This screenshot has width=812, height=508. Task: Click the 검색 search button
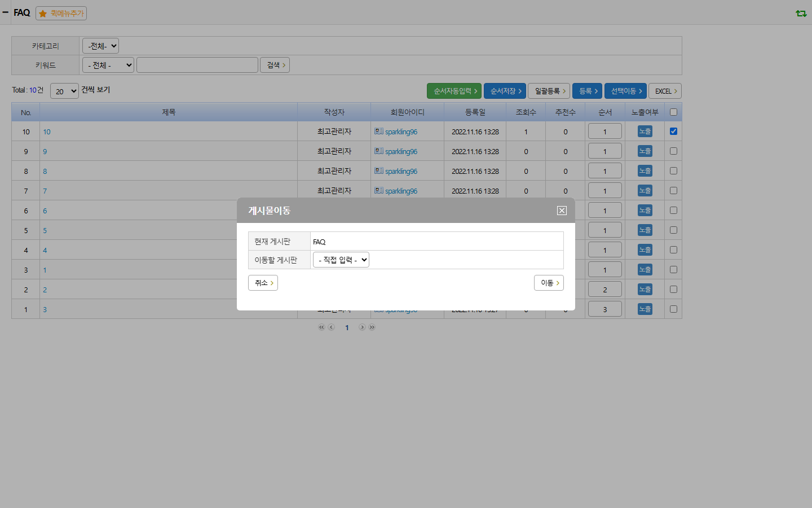click(276, 65)
